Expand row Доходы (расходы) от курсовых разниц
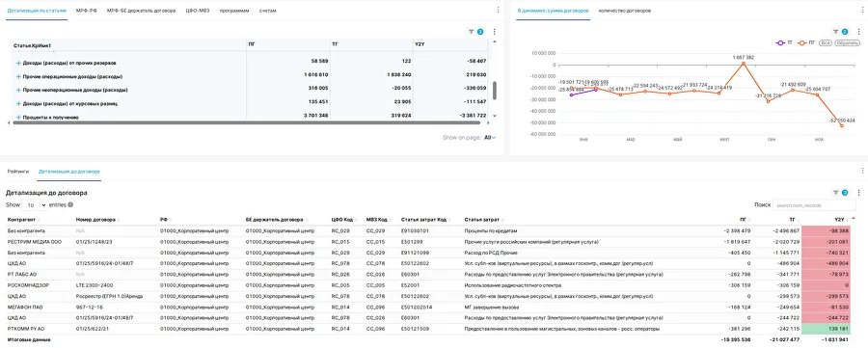868x348 pixels. click(19, 103)
